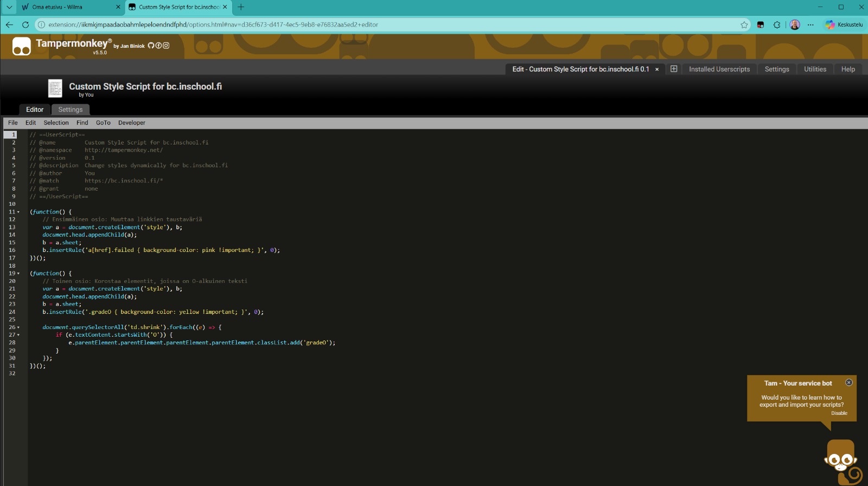The image size is (868, 486).
Task: Open the Developer menu in the editor
Action: click(132, 123)
